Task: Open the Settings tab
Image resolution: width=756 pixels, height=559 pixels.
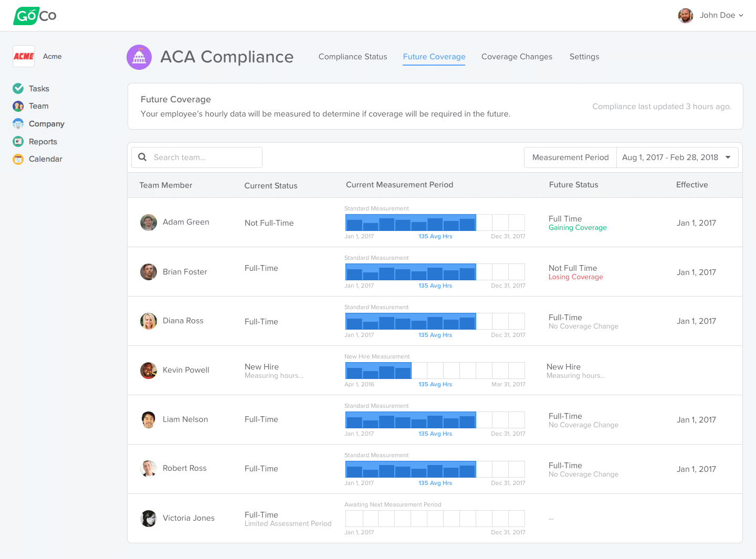Action: point(584,57)
